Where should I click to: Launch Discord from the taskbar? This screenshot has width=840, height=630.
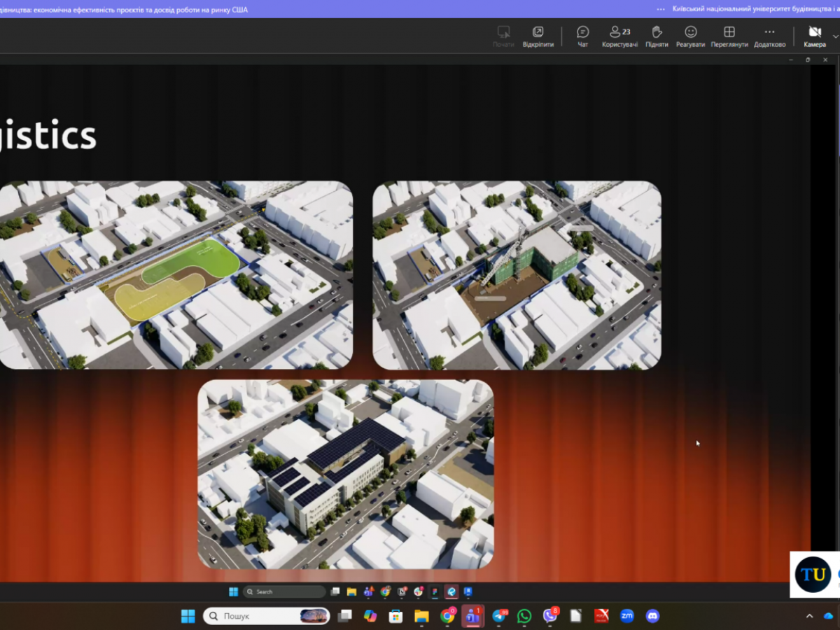click(652, 616)
